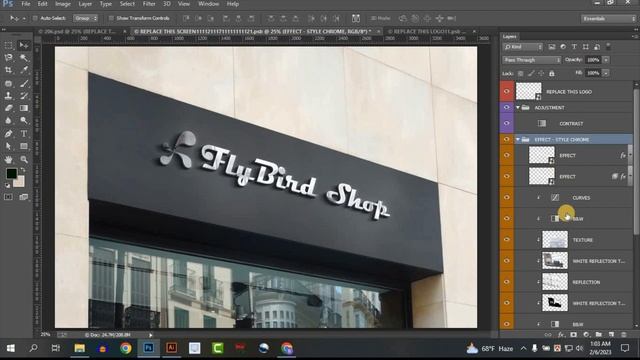
Task: Select the Lasso tool
Action: point(8,58)
